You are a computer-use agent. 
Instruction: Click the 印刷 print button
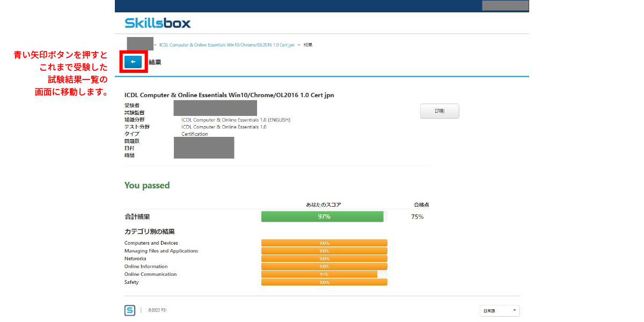(x=440, y=111)
